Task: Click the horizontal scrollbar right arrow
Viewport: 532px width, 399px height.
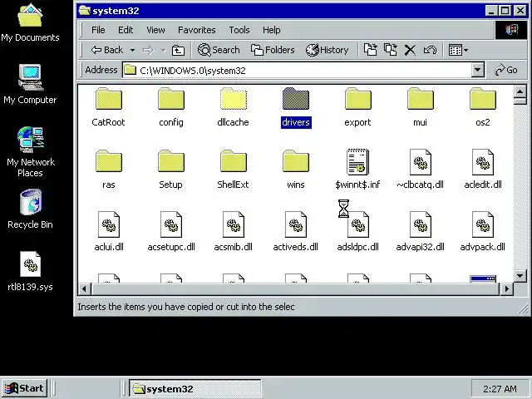Action: [506, 289]
